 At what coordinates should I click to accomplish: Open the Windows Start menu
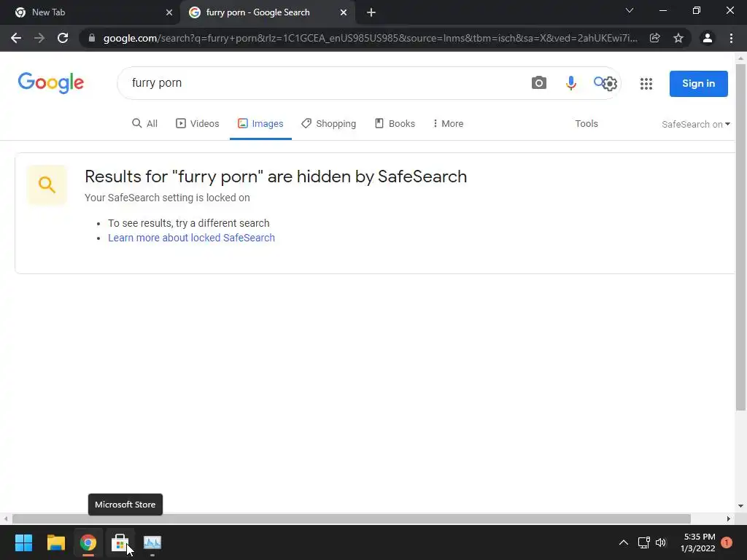click(23, 542)
